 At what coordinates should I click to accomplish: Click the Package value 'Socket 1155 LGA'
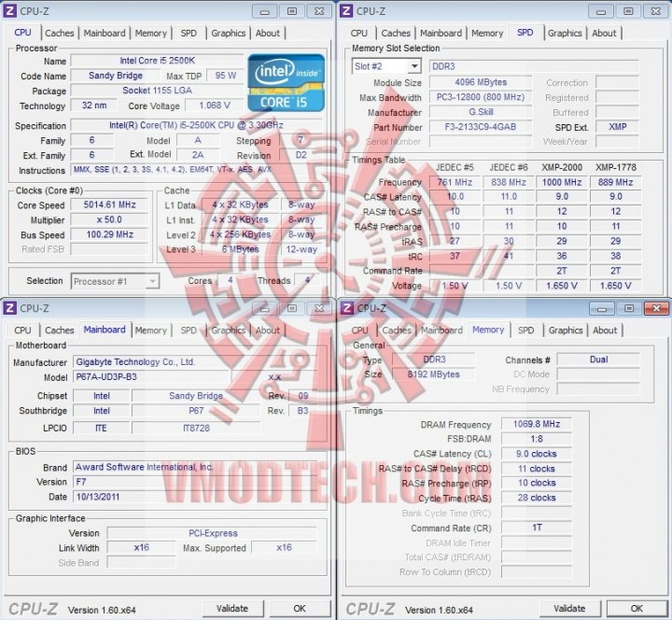pos(158,91)
